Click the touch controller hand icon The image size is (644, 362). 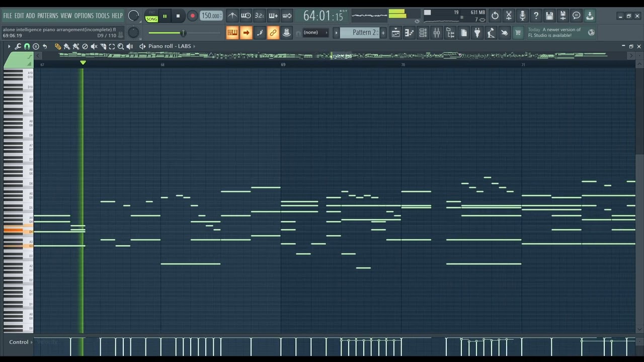505,33
